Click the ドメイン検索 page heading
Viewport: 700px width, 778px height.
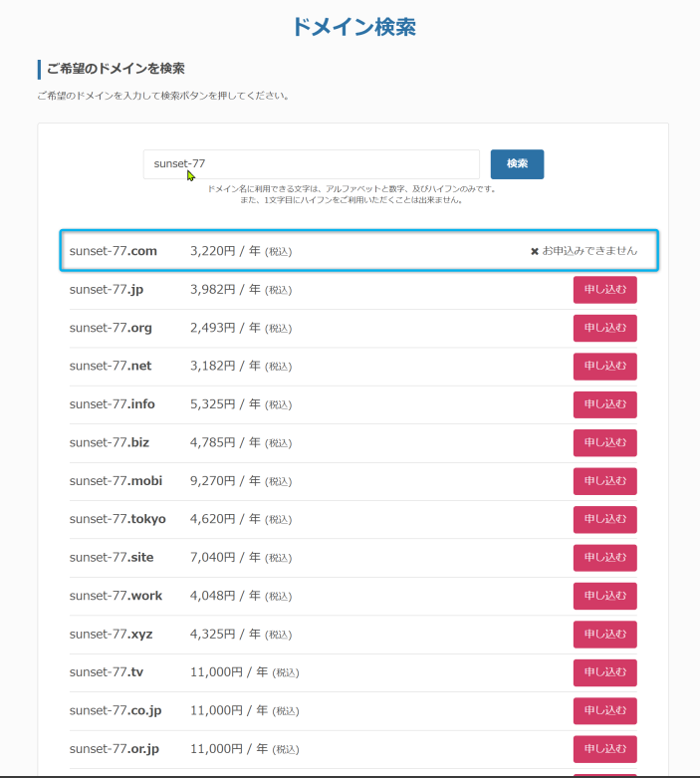click(x=353, y=27)
